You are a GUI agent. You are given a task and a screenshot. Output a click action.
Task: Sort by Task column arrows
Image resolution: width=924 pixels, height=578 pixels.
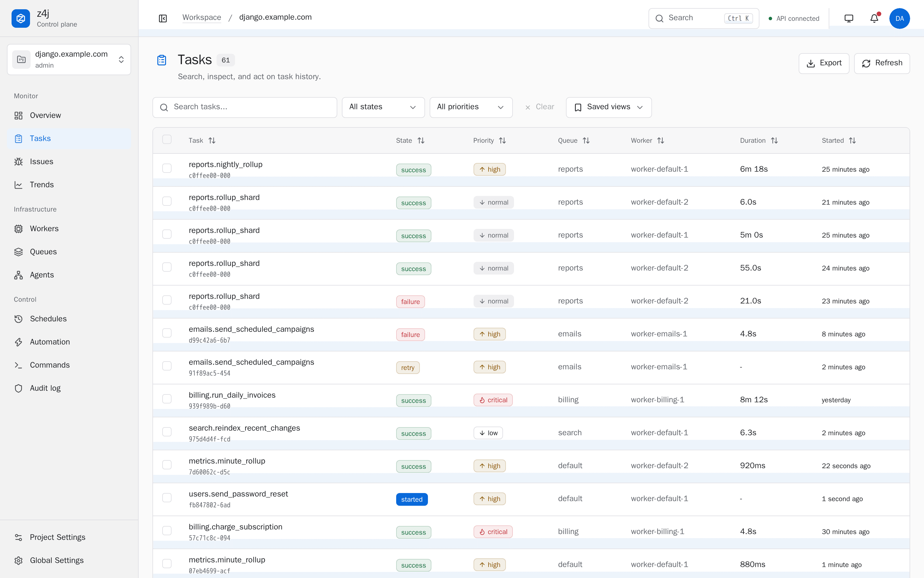click(212, 141)
